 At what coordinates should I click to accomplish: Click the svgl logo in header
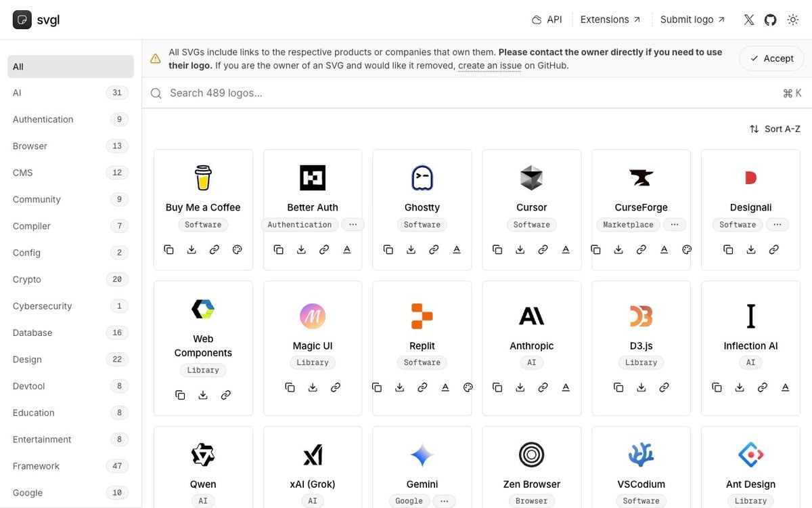[x=37, y=20]
